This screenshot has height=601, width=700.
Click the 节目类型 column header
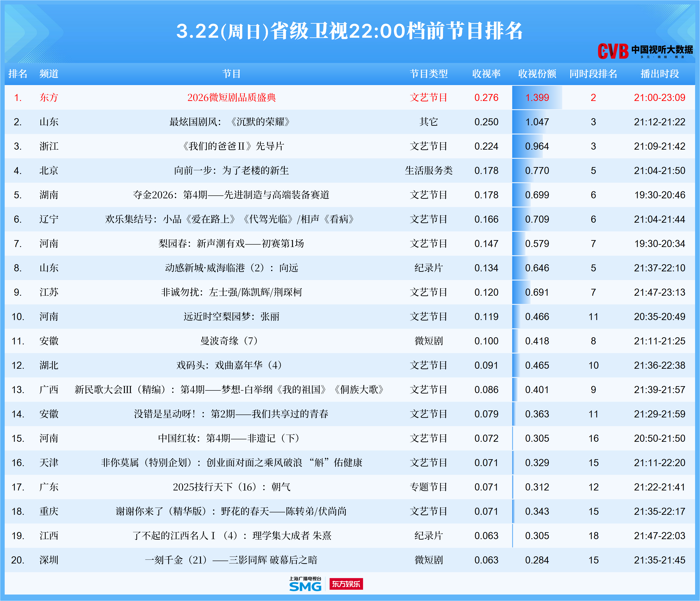[x=428, y=74]
